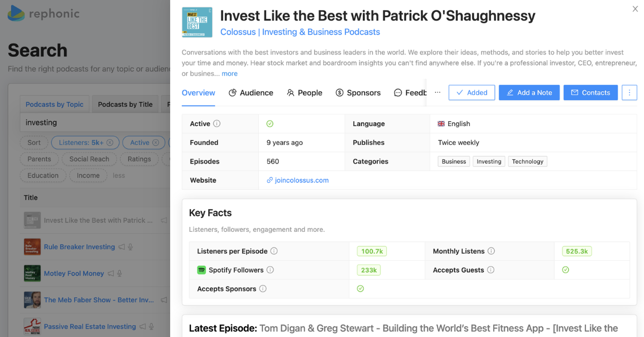This screenshot has height=337, width=644.
Task: Open the Parents filter
Action: click(39, 159)
